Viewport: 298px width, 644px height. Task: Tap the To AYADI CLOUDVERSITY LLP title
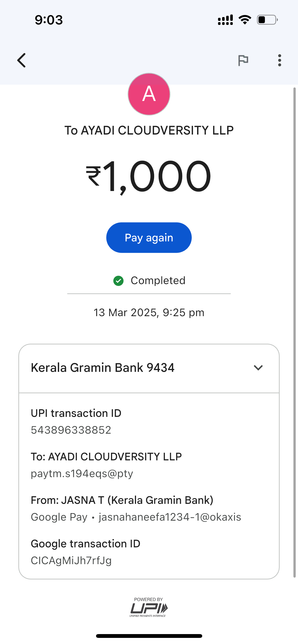[x=149, y=130]
